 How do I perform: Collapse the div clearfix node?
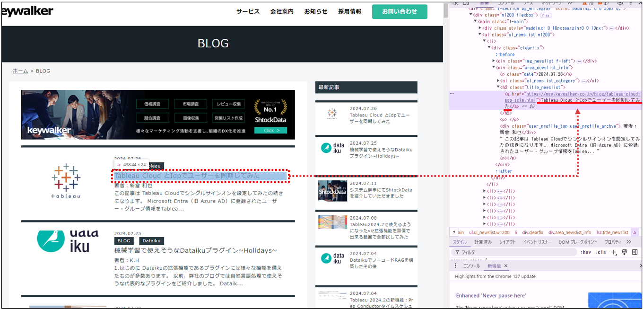[489, 48]
